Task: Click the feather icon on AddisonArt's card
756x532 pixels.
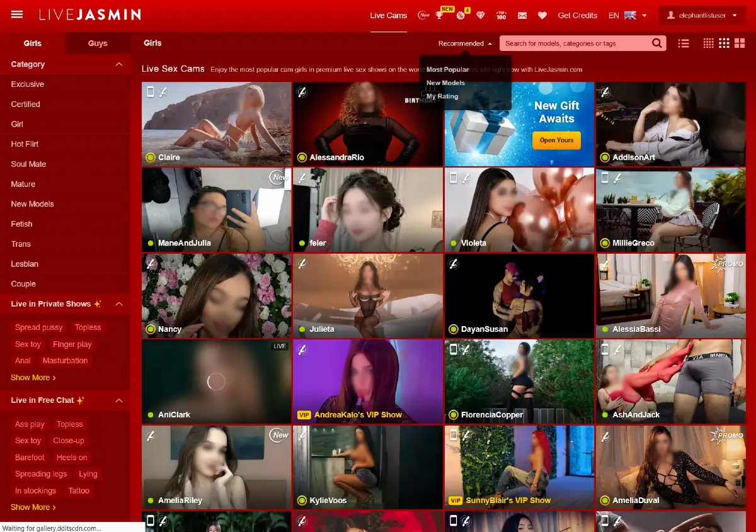Action: click(605, 93)
